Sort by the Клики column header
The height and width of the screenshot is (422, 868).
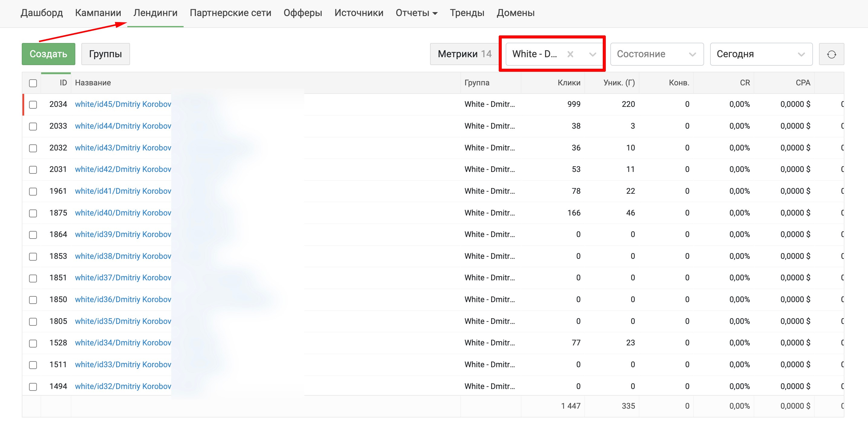[569, 83]
